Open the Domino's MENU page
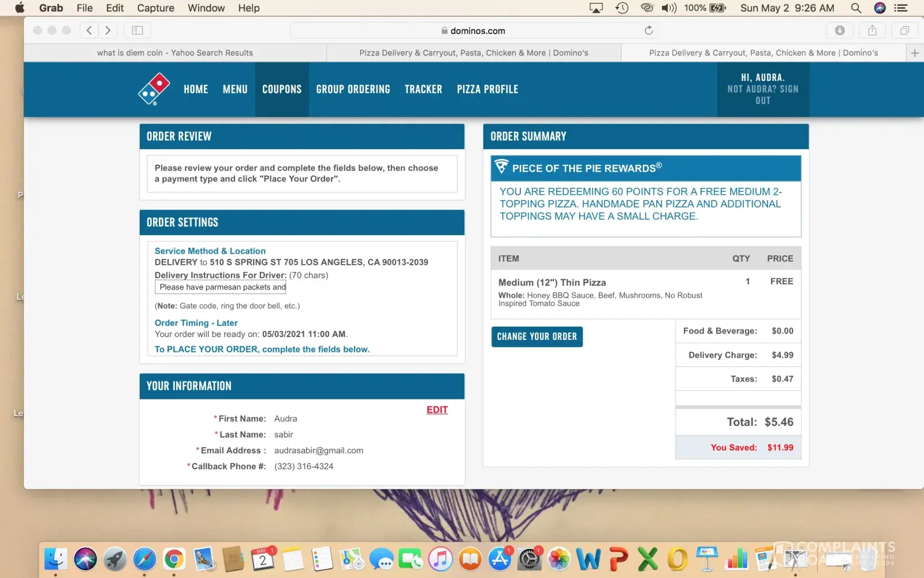The image size is (924, 578). coord(235,90)
